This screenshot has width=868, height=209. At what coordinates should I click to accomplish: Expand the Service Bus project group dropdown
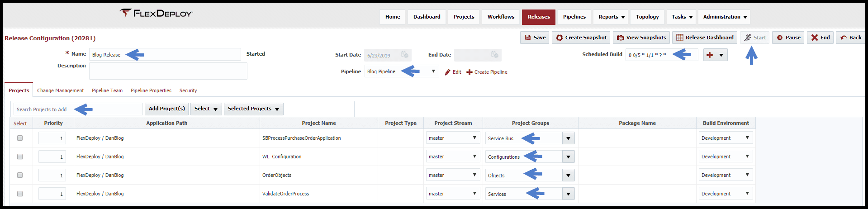pyautogui.click(x=569, y=138)
